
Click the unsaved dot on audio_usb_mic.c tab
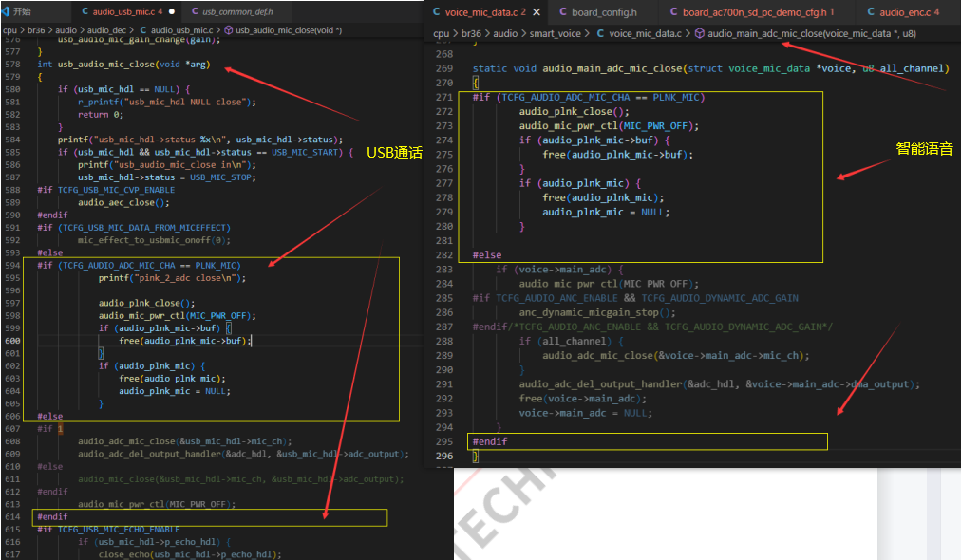pos(172,11)
